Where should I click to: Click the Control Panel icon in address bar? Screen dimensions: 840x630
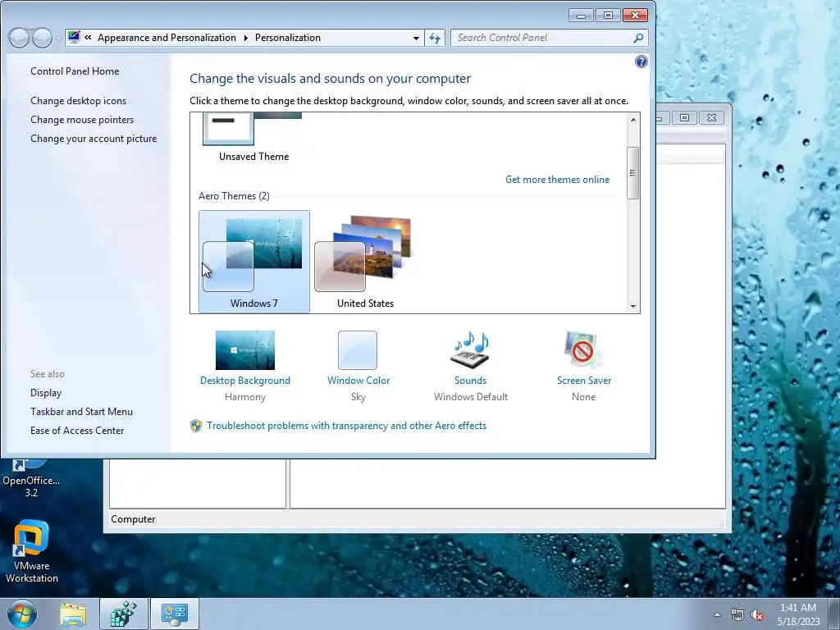click(74, 38)
